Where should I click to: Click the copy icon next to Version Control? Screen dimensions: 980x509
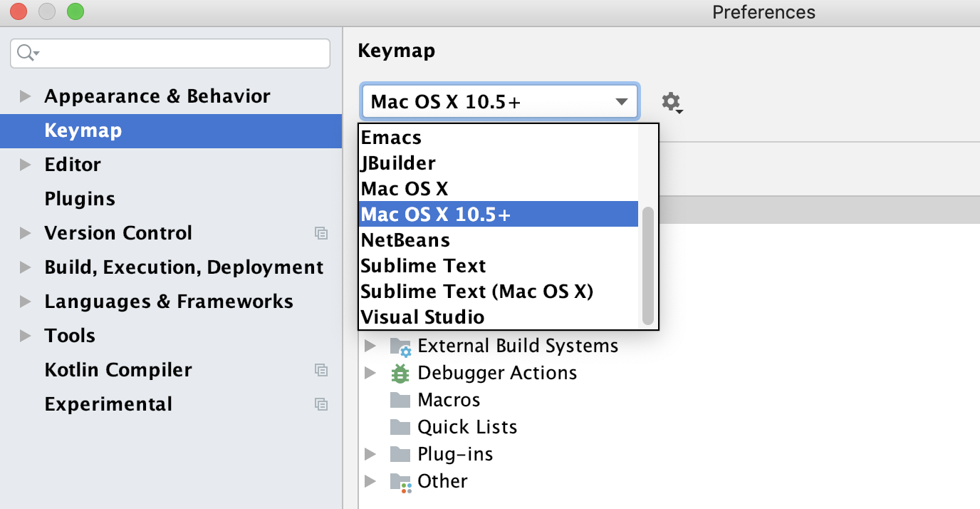tap(321, 233)
